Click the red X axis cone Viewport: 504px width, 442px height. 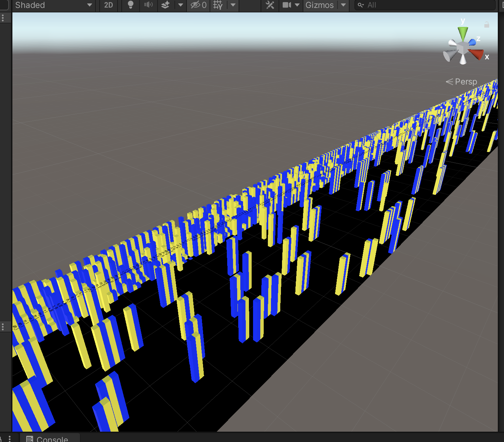(476, 54)
